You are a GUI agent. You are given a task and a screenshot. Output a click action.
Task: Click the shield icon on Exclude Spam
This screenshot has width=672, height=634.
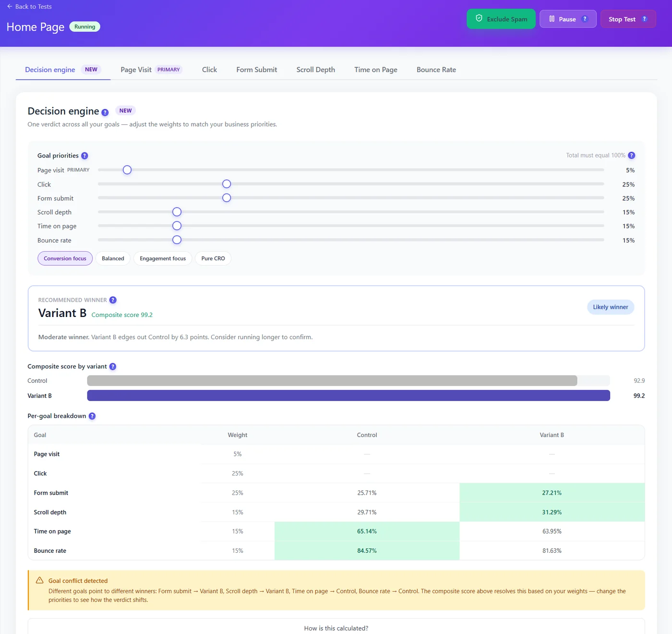(x=479, y=18)
